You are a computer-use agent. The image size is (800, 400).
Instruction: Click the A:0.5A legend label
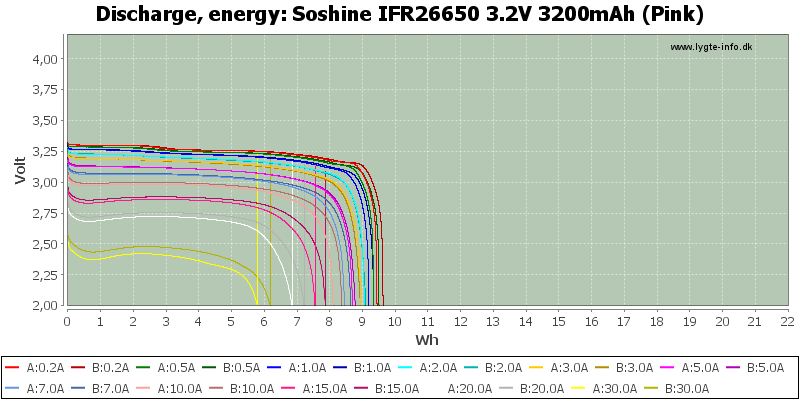click(x=176, y=367)
